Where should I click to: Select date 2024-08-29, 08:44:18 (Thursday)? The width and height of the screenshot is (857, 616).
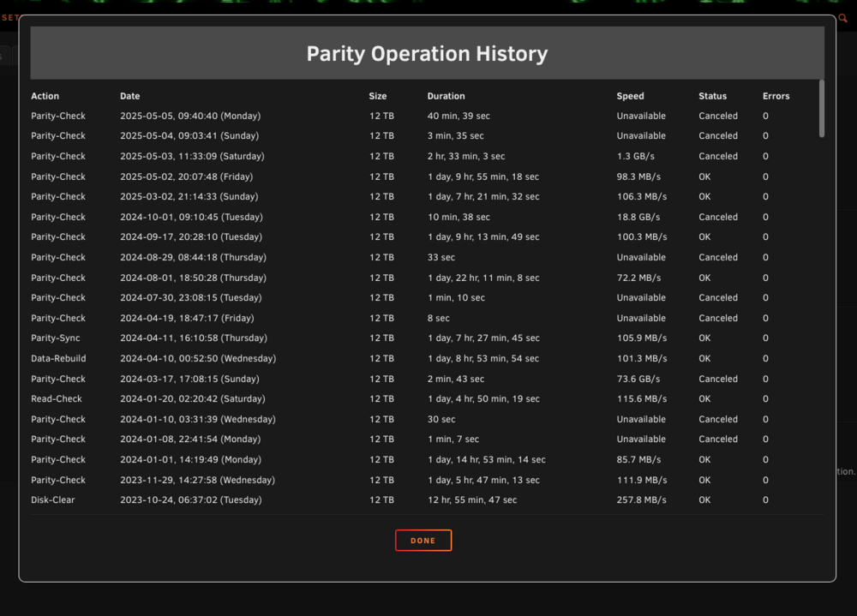194,257
